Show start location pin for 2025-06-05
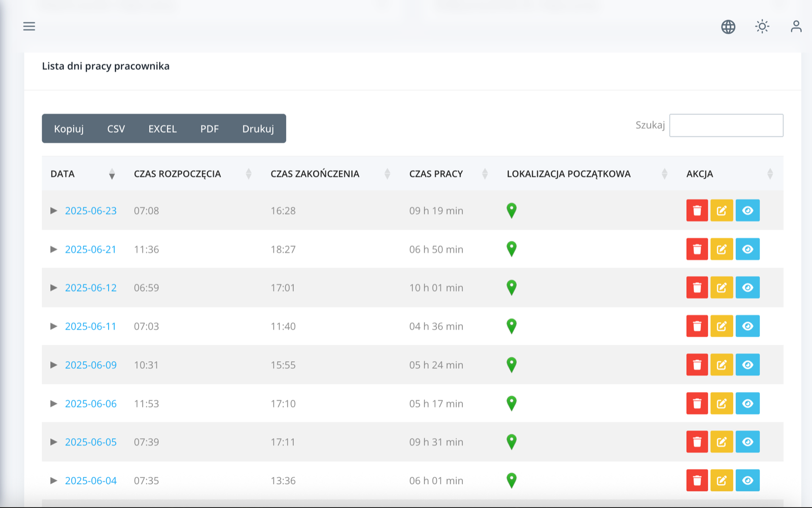 [x=512, y=442]
